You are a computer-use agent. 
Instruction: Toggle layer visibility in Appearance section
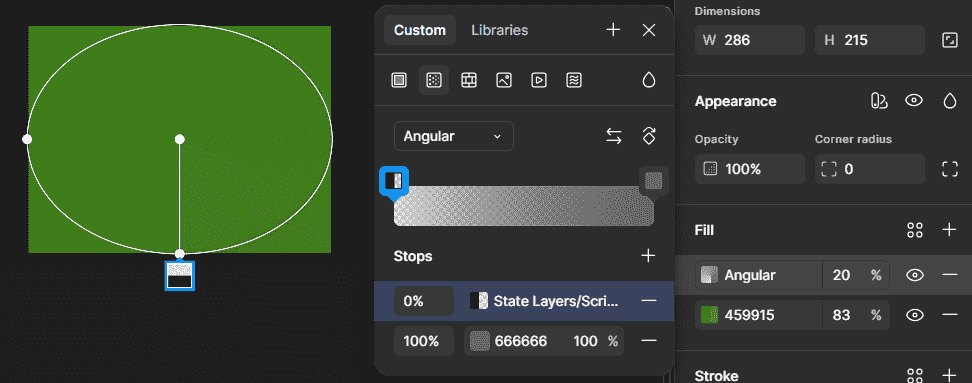point(914,101)
